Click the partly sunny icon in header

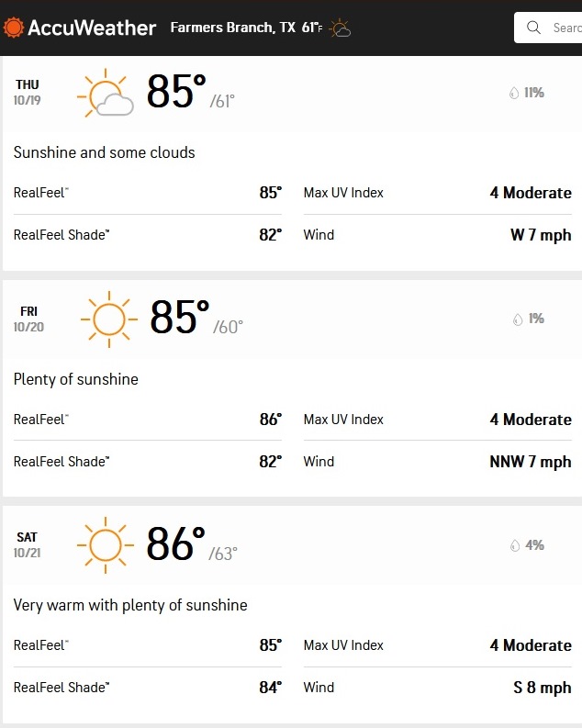coord(340,28)
